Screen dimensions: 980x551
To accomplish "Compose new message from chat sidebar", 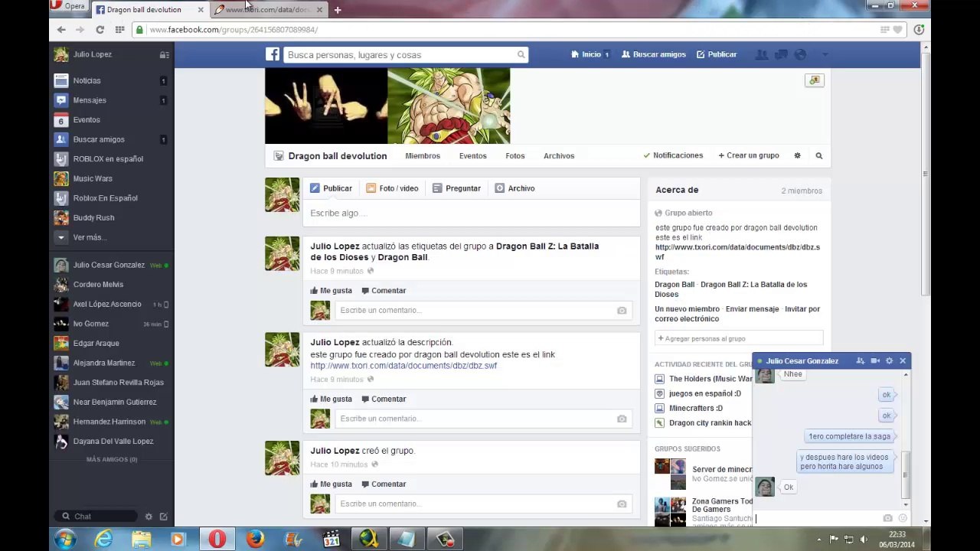I will (163, 517).
